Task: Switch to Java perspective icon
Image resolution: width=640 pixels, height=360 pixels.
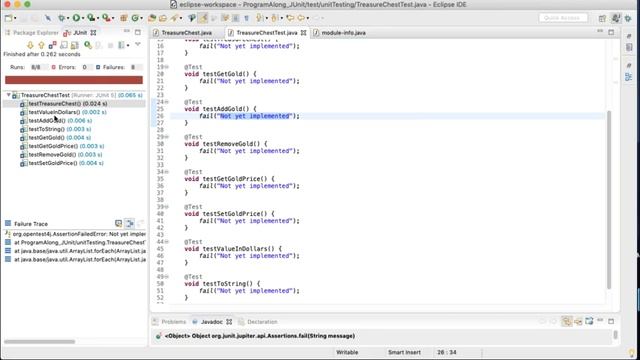Action: tap(615, 18)
